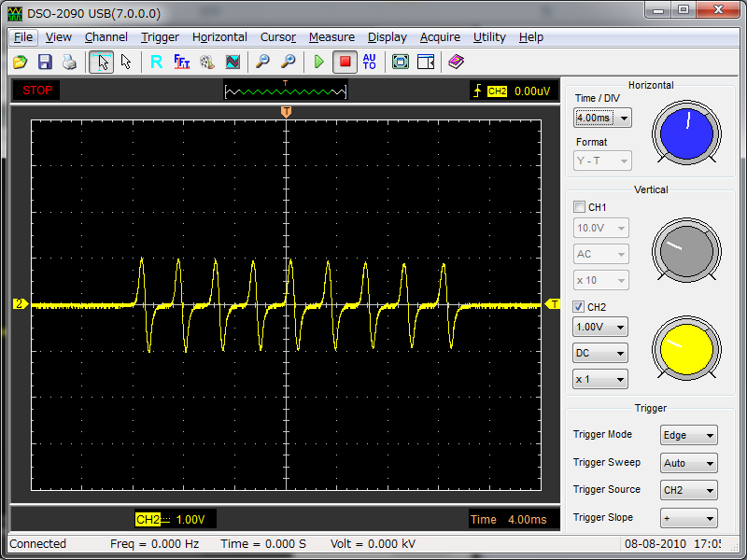Enable the CH1 checkbox
The height and width of the screenshot is (560, 747).
tap(579, 207)
